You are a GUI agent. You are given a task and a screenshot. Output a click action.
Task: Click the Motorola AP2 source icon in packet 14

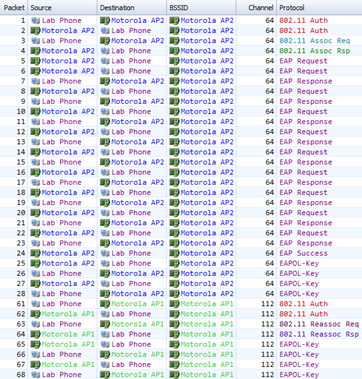(x=35, y=152)
